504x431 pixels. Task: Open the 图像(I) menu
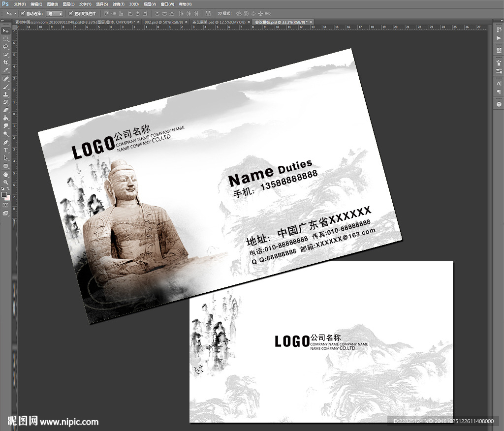point(52,4)
